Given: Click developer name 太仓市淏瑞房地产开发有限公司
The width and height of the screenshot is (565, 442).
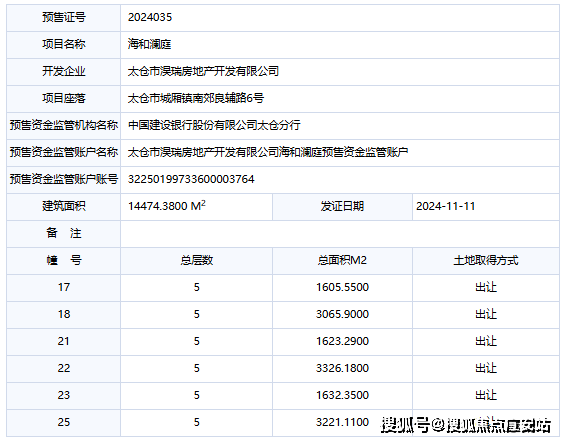Looking at the screenshot, I should click(203, 71).
